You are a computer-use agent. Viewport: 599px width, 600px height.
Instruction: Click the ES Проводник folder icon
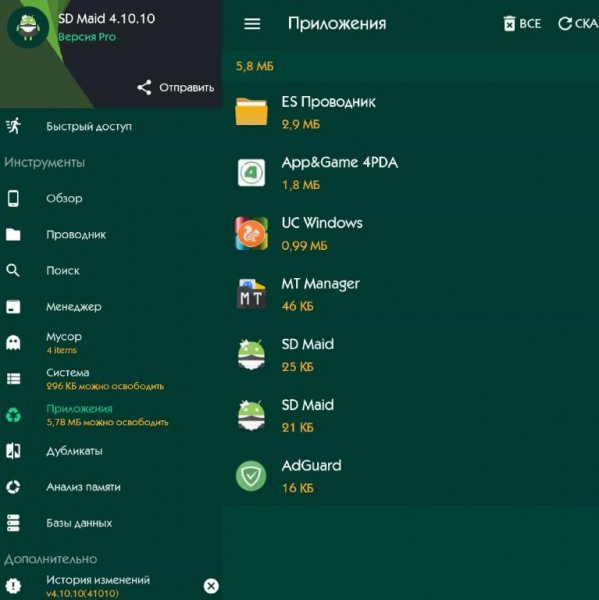[x=251, y=112]
